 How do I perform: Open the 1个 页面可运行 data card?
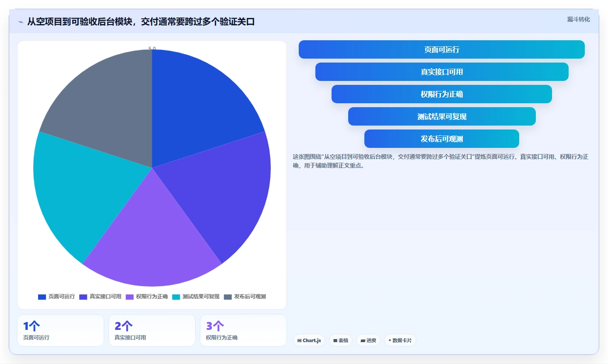(61, 330)
